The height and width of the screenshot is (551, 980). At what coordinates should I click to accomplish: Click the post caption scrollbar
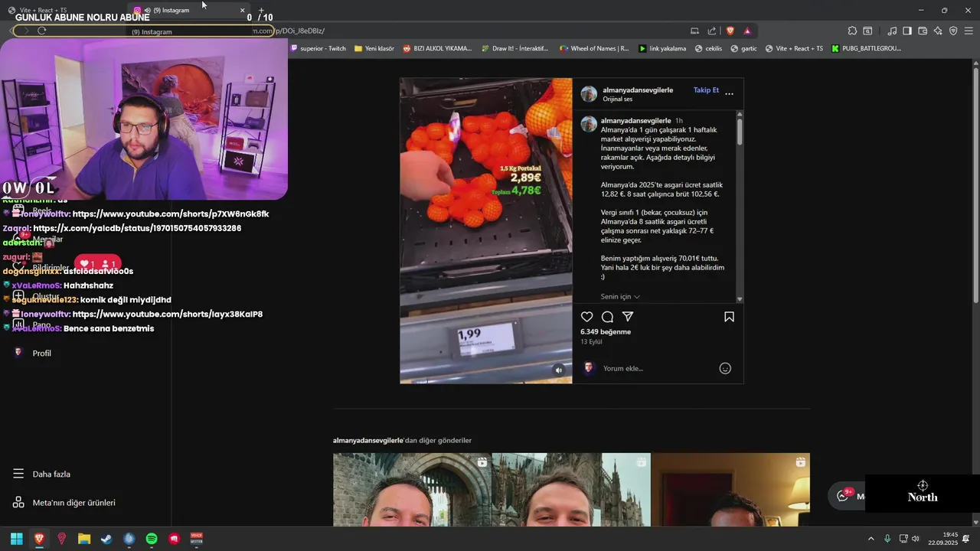click(x=740, y=132)
